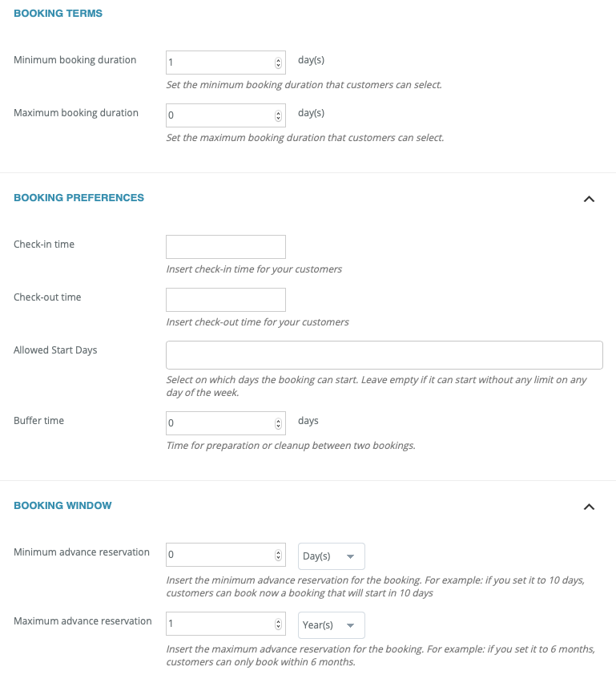Viewport: 616px width, 683px height.
Task: Collapse the Booking Preferences section chevron
Action: tap(589, 199)
